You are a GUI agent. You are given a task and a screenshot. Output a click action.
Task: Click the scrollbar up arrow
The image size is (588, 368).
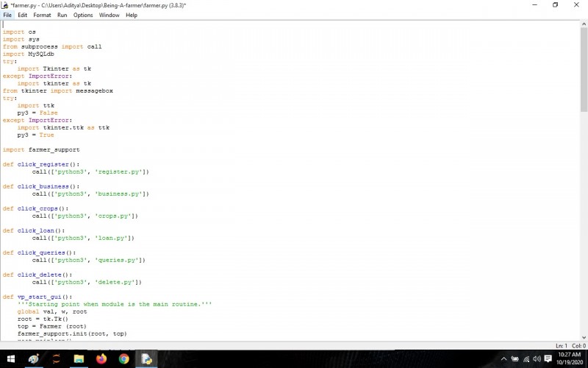pos(584,24)
